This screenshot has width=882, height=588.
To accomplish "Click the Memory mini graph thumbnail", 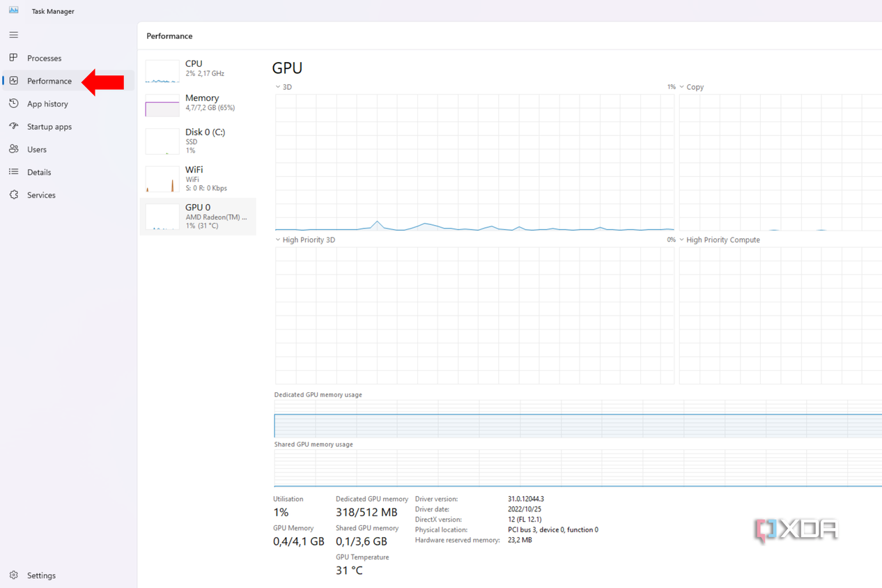I will click(x=162, y=105).
